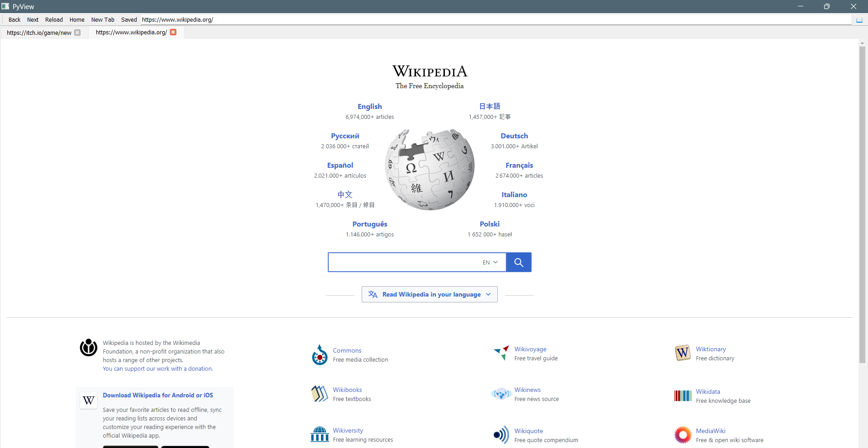Click the Wikimedia Foundation logo icon

(x=89, y=347)
